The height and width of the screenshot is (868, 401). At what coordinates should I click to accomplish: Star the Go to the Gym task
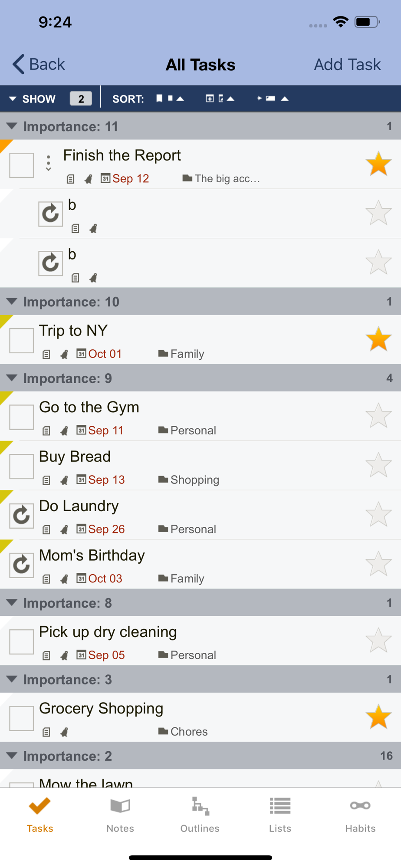(x=378, y=416)
